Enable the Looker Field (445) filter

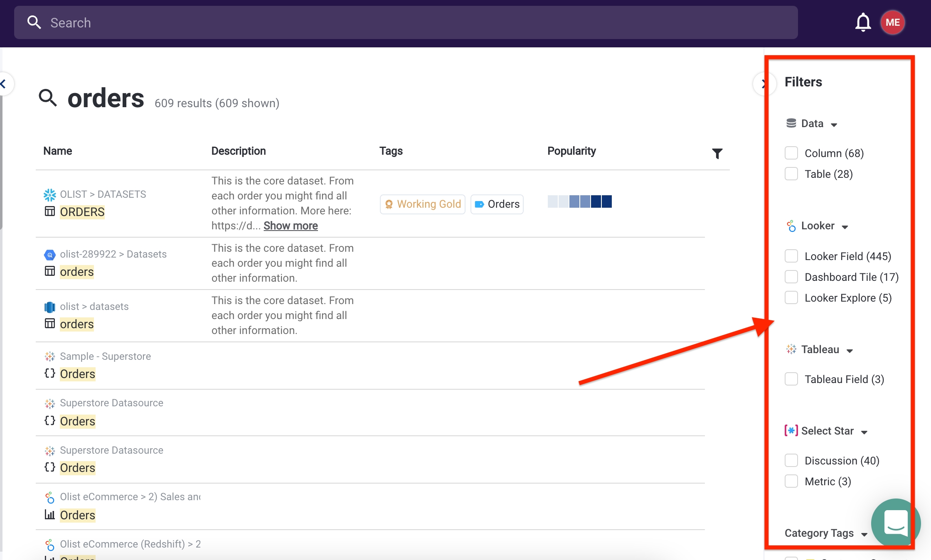point(791,256)
